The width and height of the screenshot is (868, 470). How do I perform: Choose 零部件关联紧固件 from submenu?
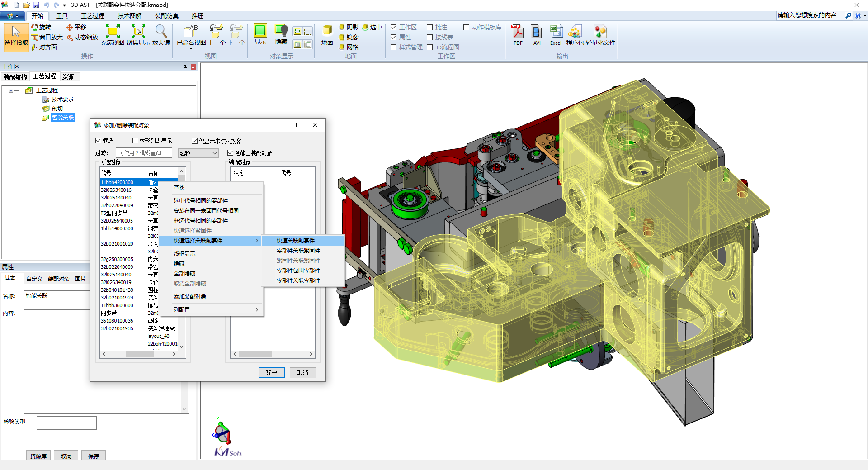298,251
